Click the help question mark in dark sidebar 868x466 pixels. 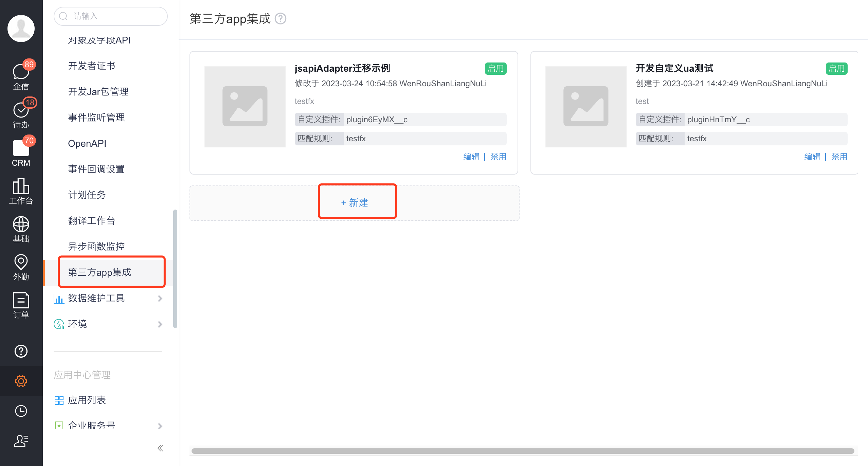[x=21, y=351]
